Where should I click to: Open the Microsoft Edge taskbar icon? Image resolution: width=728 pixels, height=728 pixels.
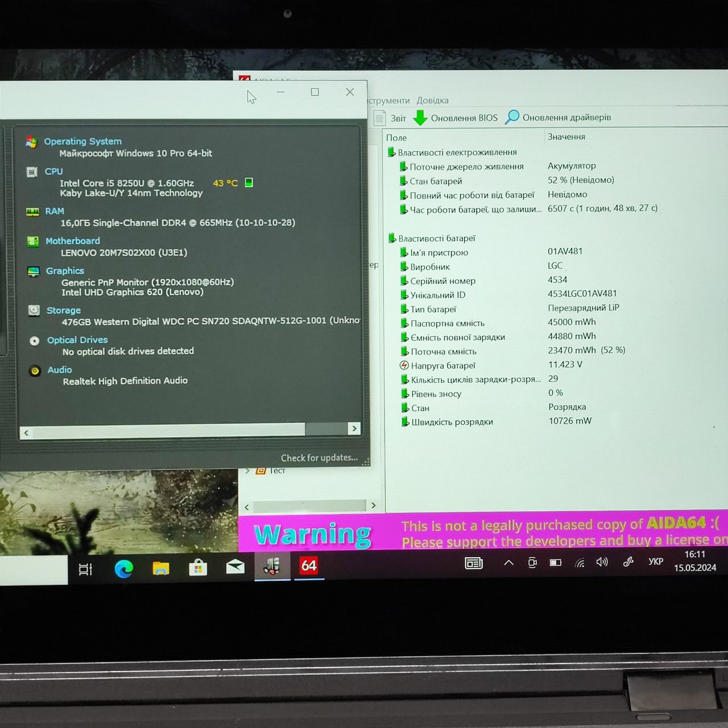tap(123, 568)
